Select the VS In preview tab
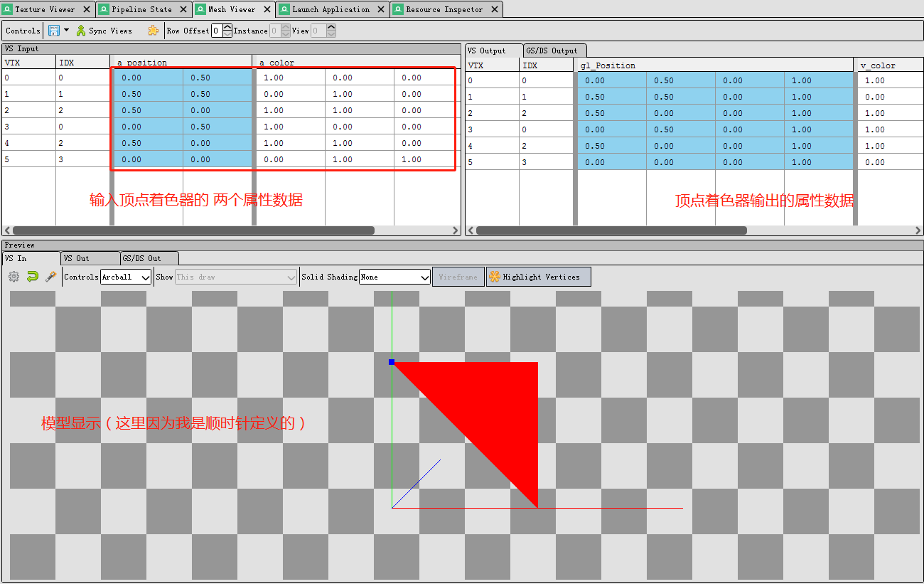This screenshot has height=584, width=924. (x=31, y=258)
